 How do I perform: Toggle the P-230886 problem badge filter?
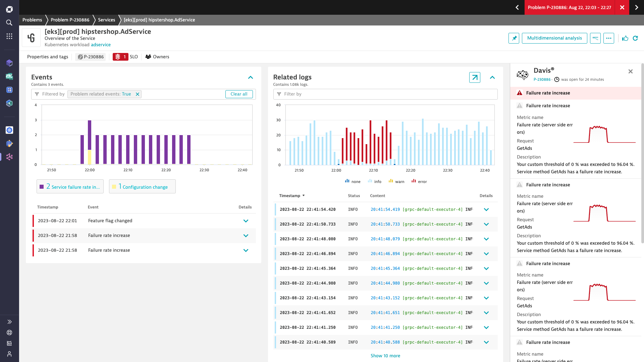pos(90,57)
